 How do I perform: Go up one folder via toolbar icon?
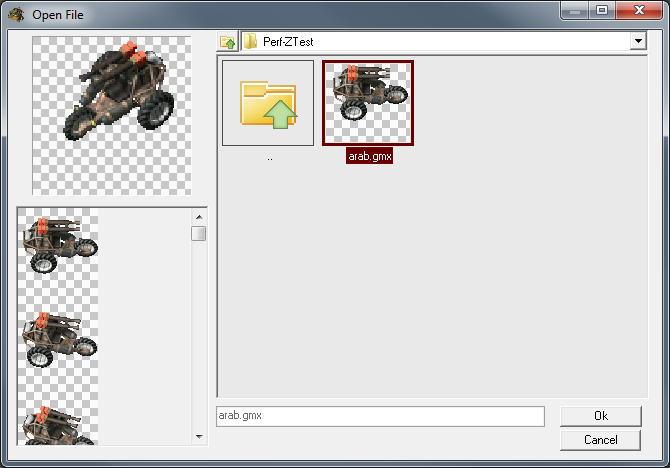point(227,42)
